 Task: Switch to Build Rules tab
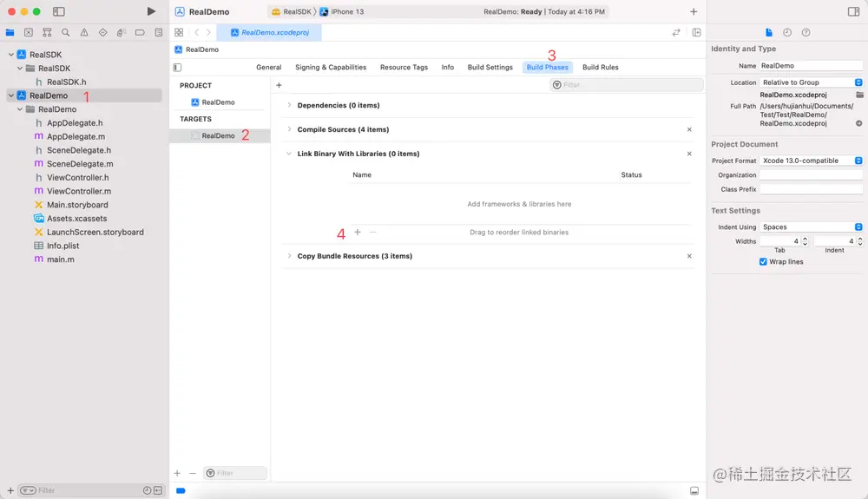[x=600, y=68]
